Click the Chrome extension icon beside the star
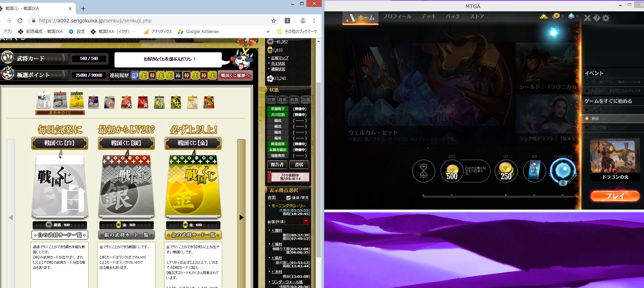The width and height of the screenshot is (644, 288). click(x=287, y=21)
